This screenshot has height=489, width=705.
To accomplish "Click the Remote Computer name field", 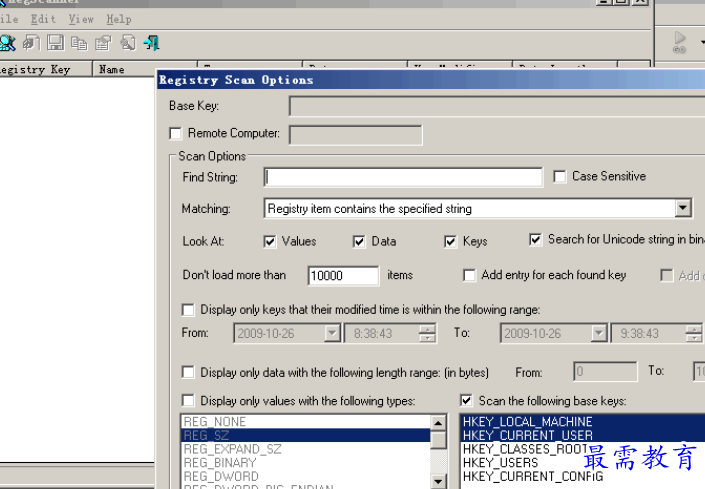I will click(356, 135).
